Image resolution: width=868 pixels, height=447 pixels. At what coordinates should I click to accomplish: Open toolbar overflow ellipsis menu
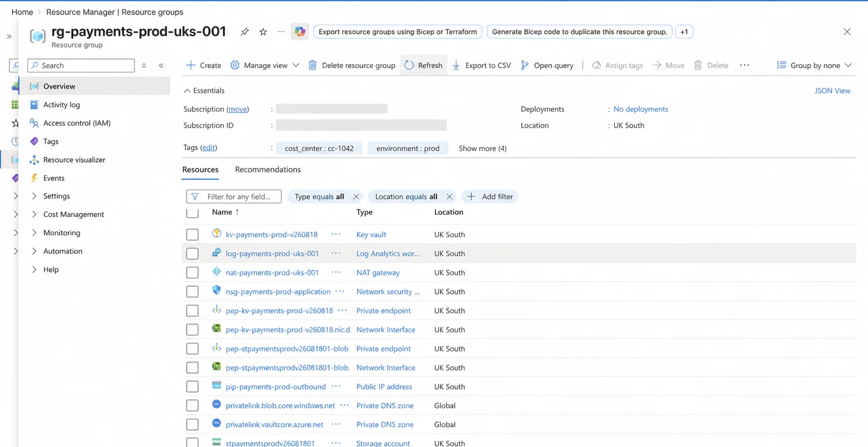(x=744, y=66)
